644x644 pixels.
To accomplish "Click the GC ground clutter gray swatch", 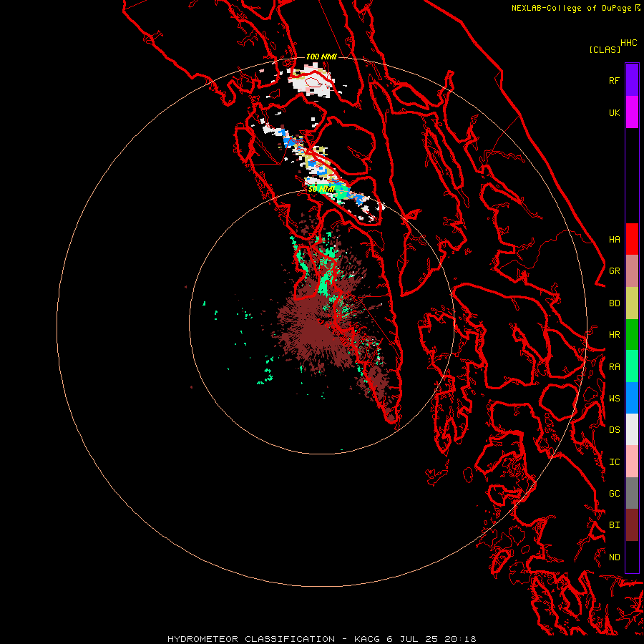I will pyautogui.click(x=632, y=493).
